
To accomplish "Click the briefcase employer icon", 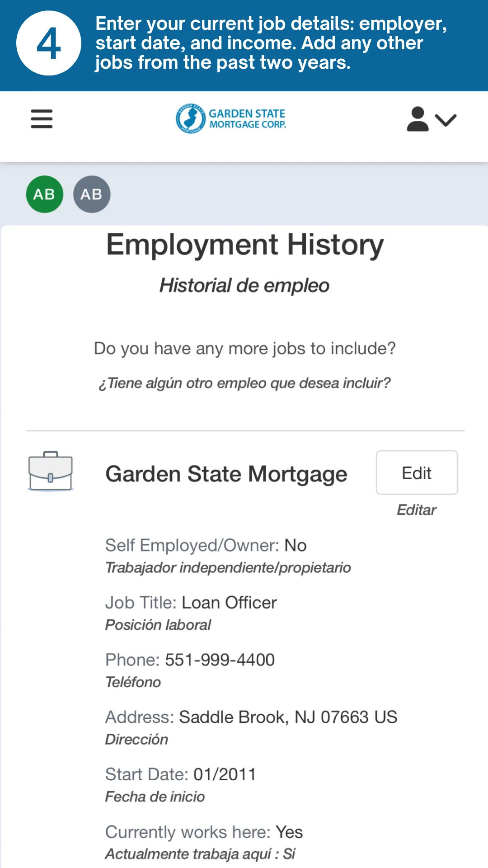I will coord(51,471).
